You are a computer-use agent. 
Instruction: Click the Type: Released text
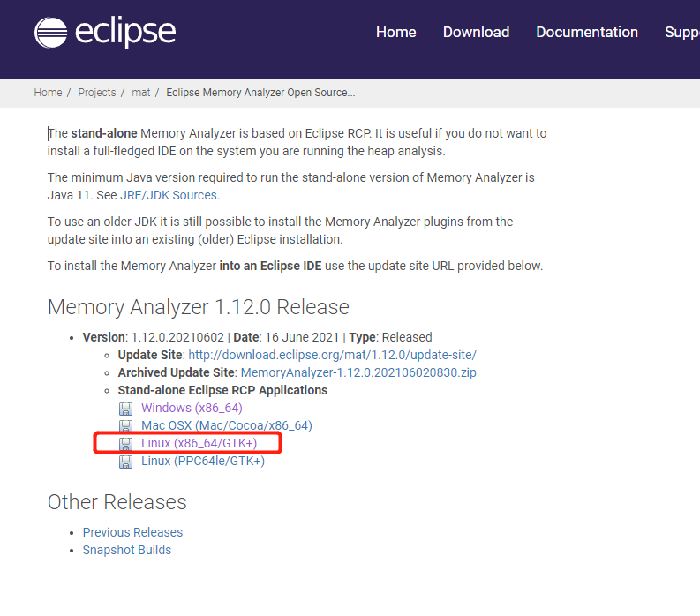click(390, 337)
